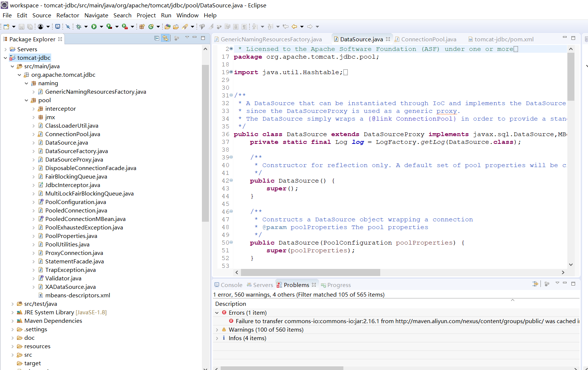Click the Open Task folder icon
The width and height of the screenshot is (588, 370).
click(x=176, y=27)
